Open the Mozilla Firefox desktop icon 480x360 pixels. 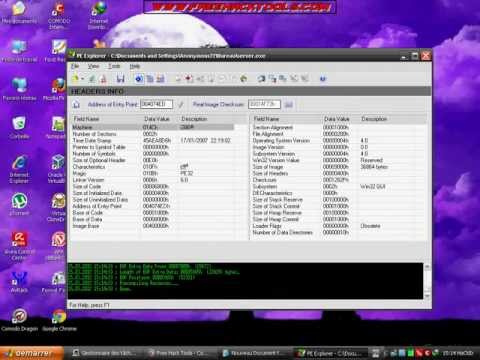(55, 89)
